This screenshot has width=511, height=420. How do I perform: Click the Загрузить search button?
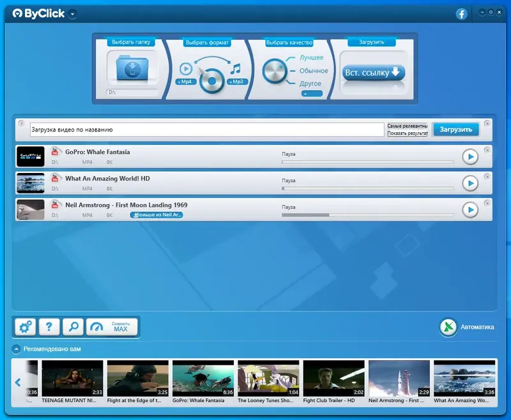click(x=456, y=130)
